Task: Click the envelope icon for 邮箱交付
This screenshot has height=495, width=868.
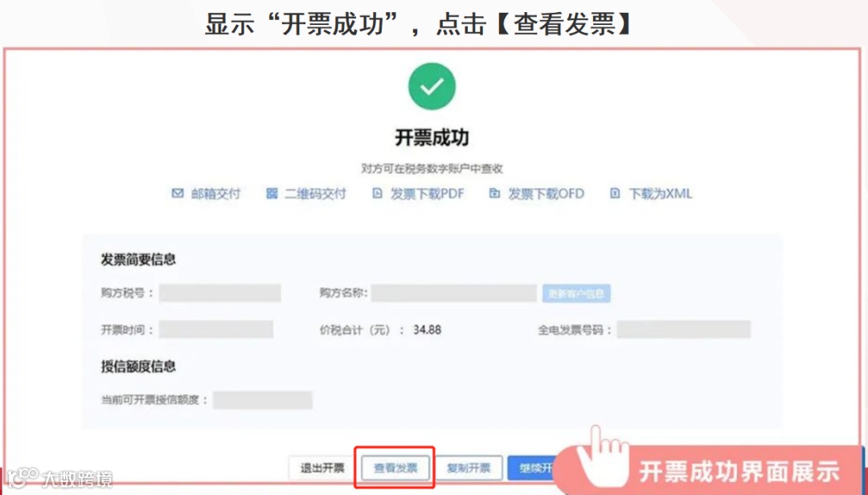Action: 178,193
